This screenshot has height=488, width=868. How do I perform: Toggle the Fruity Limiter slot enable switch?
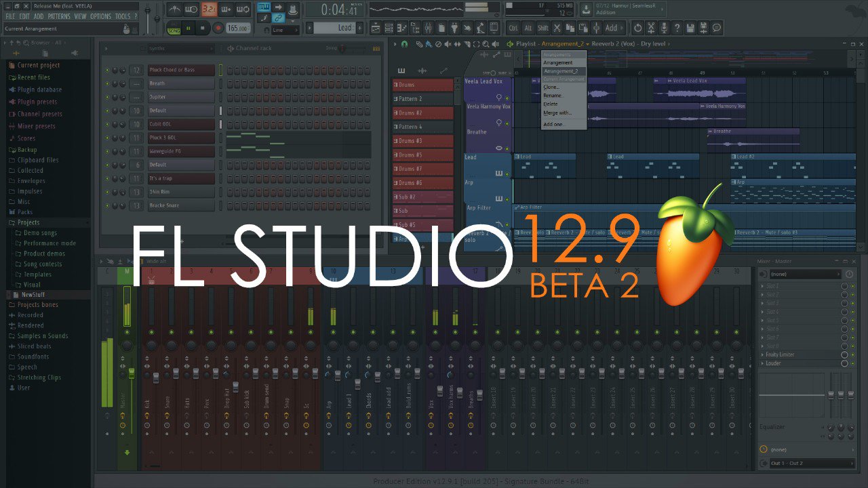pyautogui.click(x=852, y=354)
